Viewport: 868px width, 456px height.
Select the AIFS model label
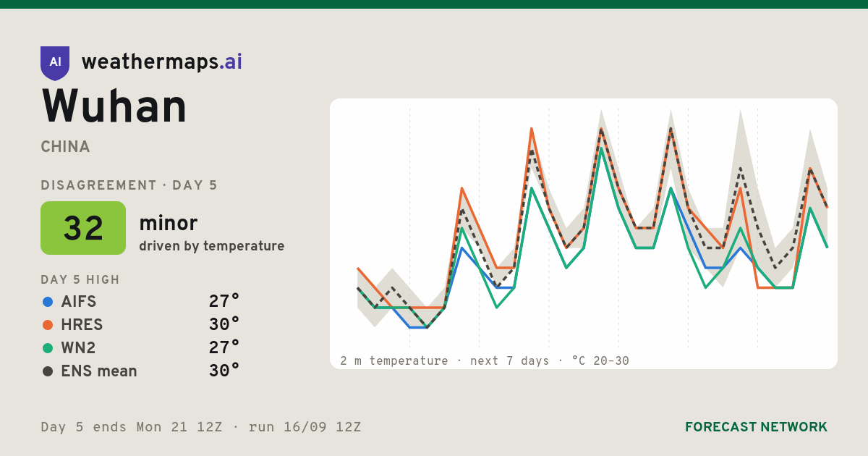click(x=79, y=302)
